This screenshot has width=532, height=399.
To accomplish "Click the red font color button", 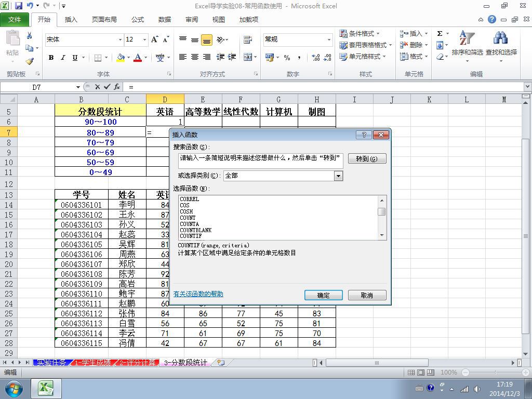I will [137, 57].
